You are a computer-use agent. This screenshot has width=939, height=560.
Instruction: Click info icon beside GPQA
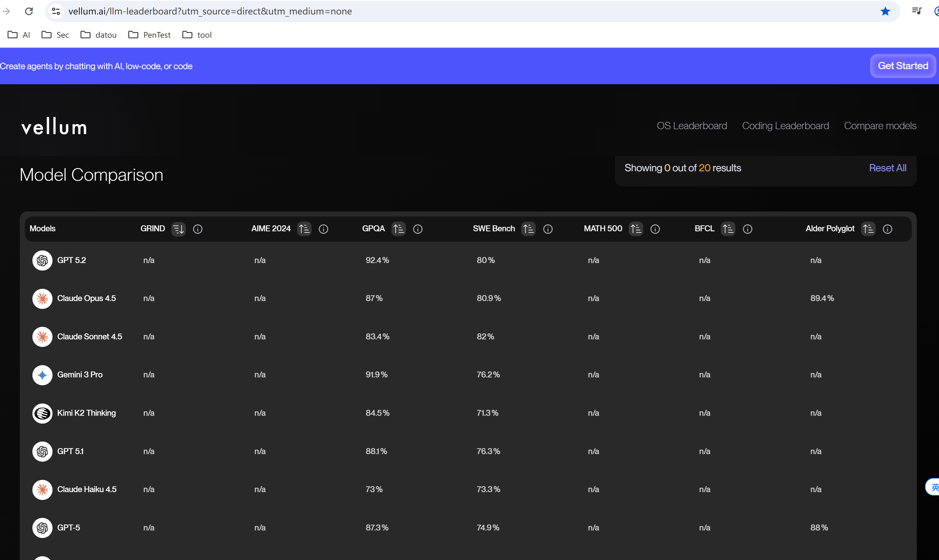point(417,229)
